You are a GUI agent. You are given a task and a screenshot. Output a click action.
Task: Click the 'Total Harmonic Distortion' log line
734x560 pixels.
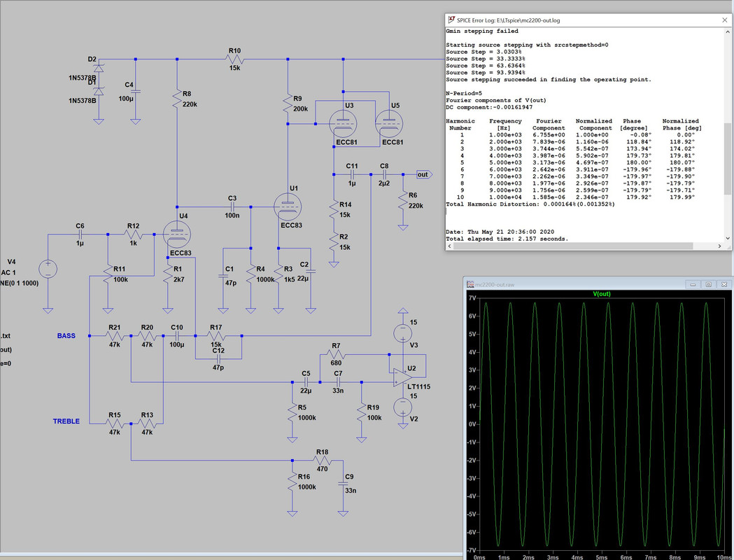(x=530, y=204)
